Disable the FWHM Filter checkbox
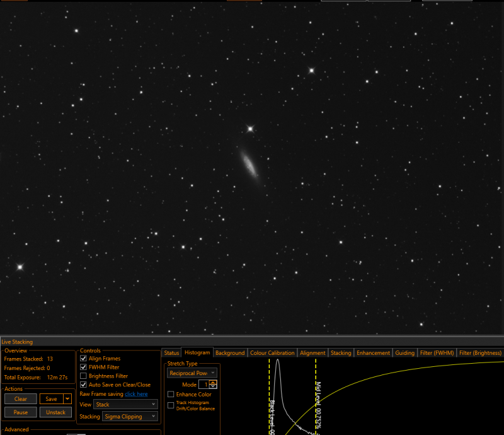This screenshot has width=504, height=435. tap(83, 367)
